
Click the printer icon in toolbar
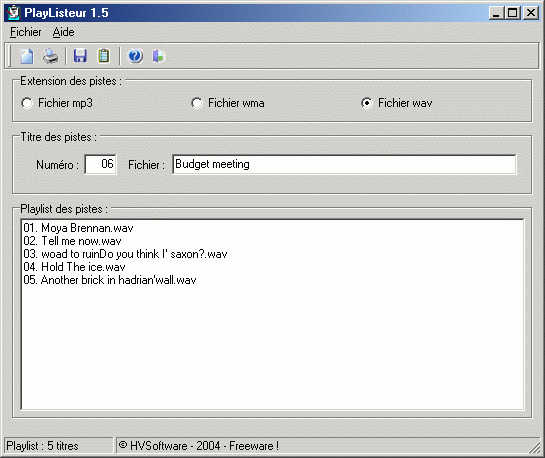click(51, 56)
